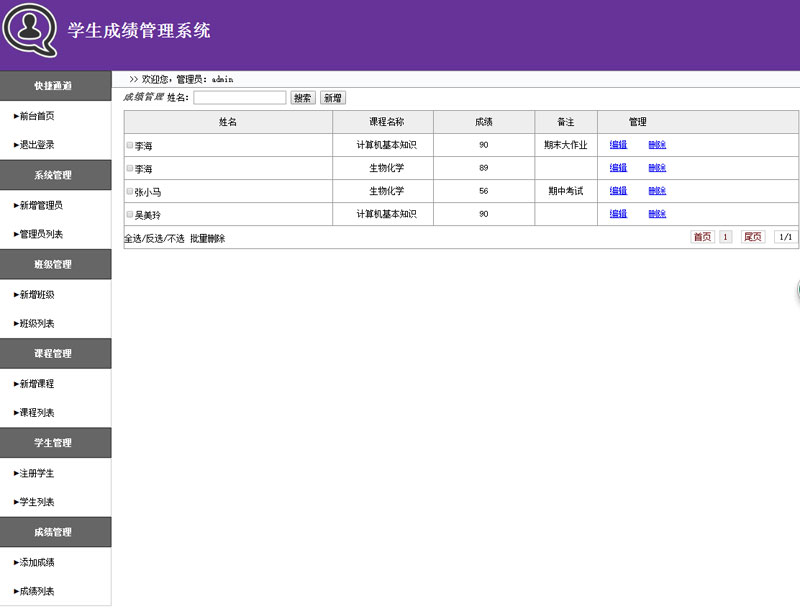The height and width of the screenshot is (609, 800).
Task: Click the 新增 button
Action: tap(333, 98)
